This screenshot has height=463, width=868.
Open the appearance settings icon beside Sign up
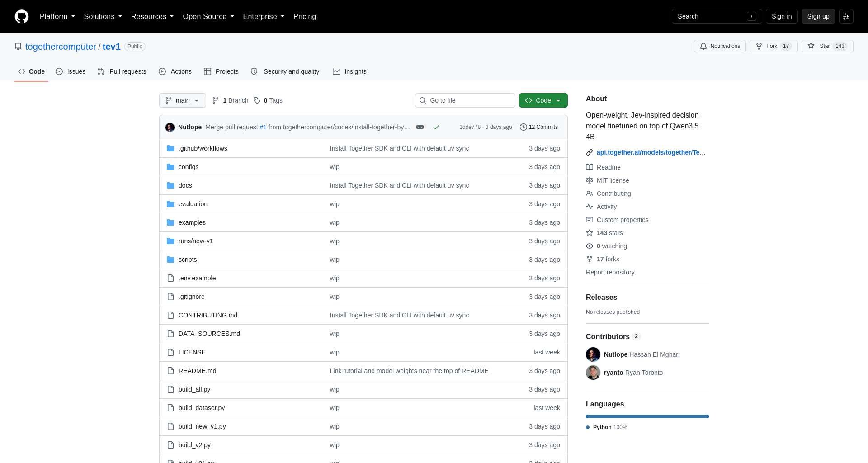tap(846, 16)
